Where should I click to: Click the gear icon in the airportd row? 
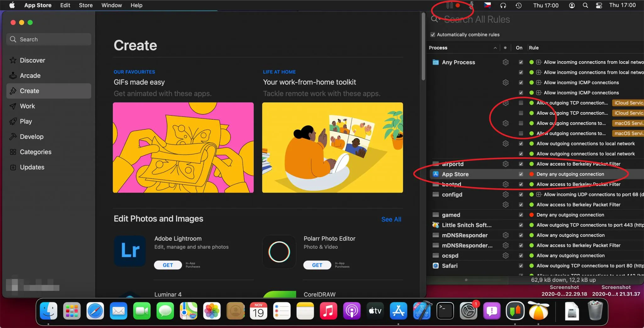click(505, 164)
